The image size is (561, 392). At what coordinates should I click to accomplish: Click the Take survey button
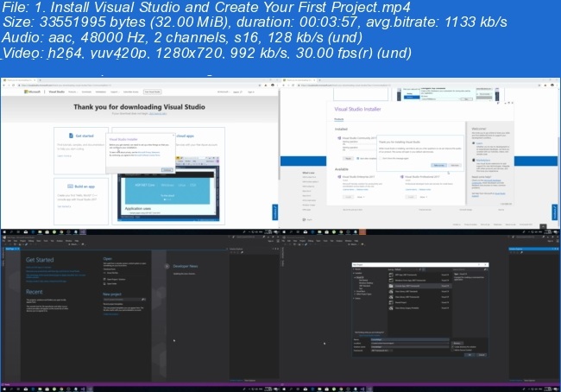click(x=439, y=165)
